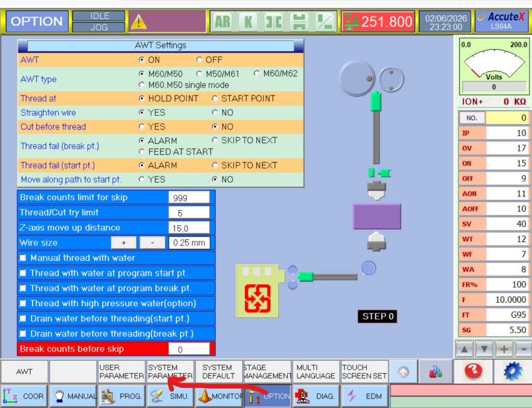Click the Thread/Cut try limit field
This screenshot has height=408, width=532.
point(189,213)
